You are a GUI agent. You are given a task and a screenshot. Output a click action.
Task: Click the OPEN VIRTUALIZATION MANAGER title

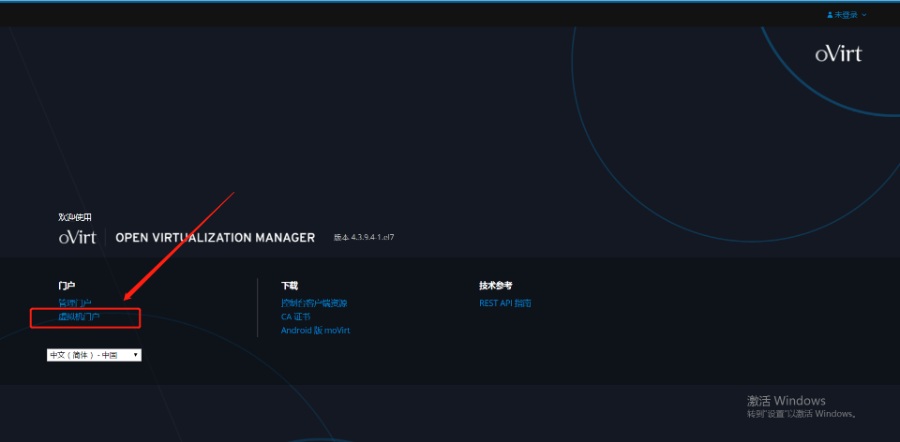(x=215, y=237)
